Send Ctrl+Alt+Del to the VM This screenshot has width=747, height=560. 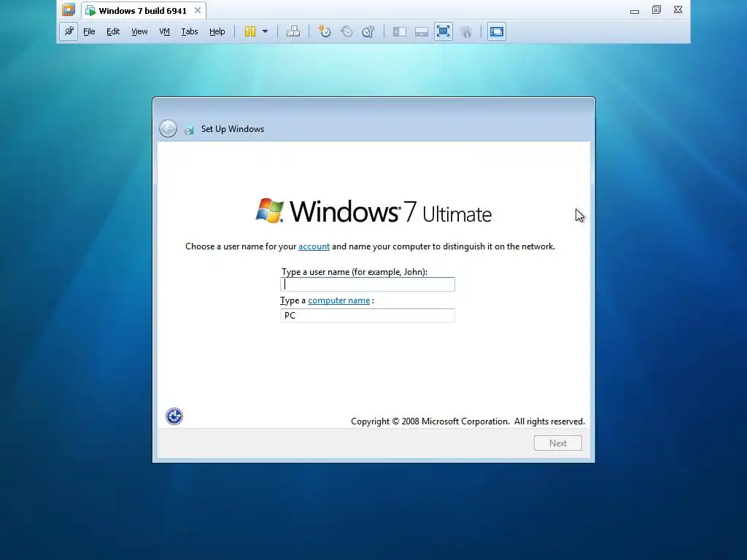pyautogui.click(x=293, y=31)
